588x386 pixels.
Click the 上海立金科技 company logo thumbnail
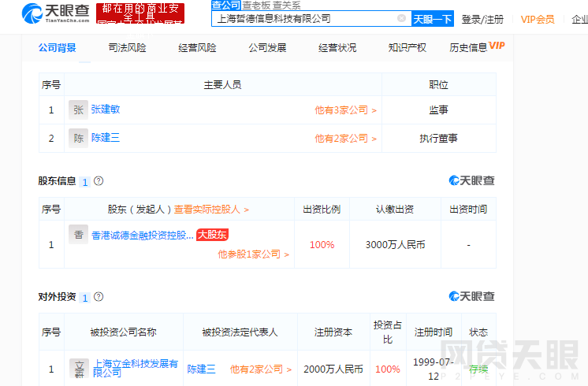click(79, 369)
